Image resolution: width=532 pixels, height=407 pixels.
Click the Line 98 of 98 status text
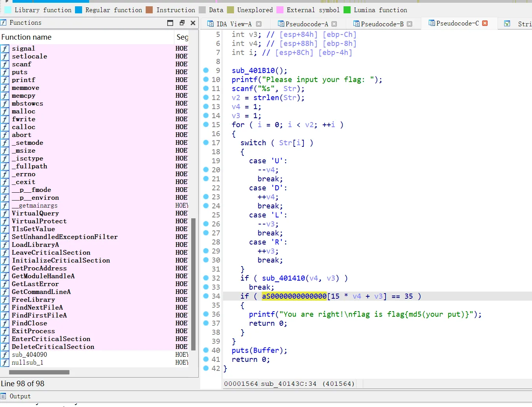[22, 384]
